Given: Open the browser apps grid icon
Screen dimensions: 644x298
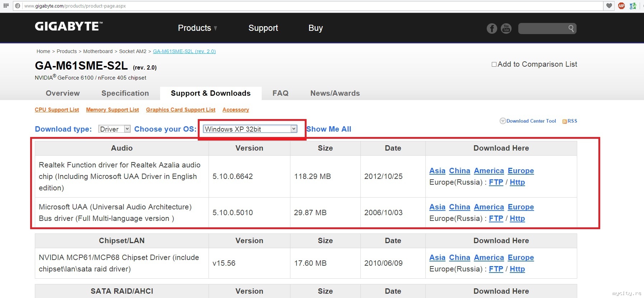Looking at the screenshot, I should (x=6, y=6).
